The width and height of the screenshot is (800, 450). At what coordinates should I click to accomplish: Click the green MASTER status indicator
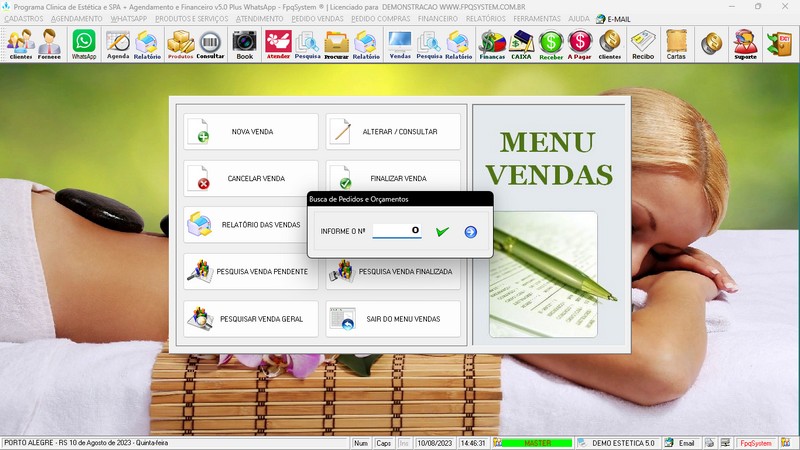pos(537,443)
